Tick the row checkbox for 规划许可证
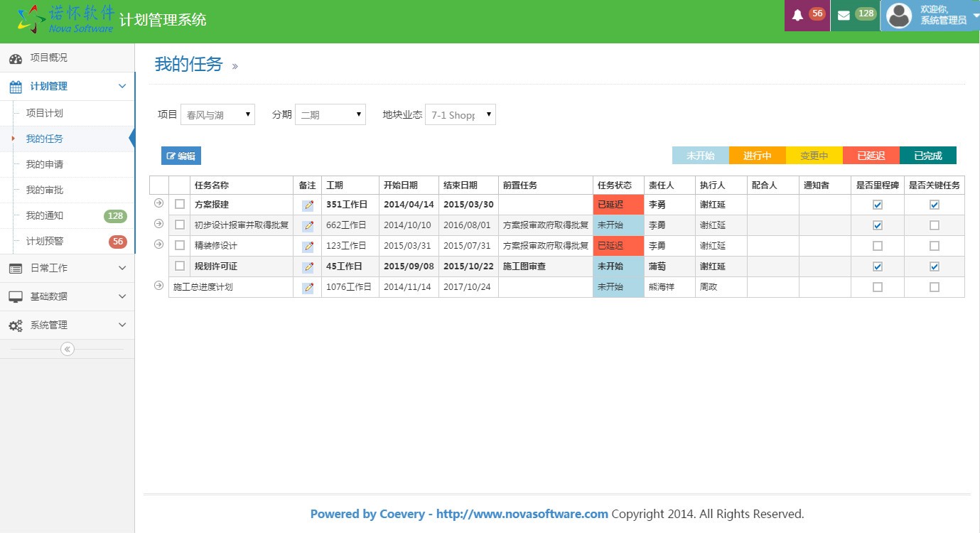980x533 pixels. click(180, 266)
